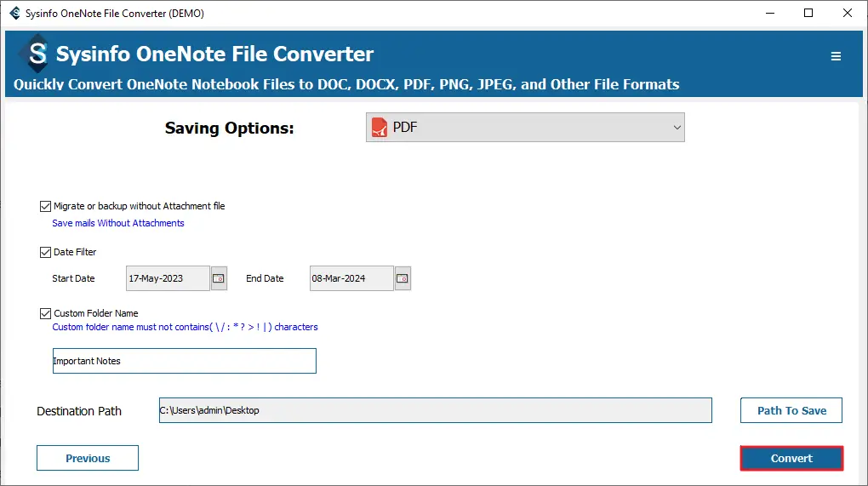This screenshot has width=868, height=486.
Task: Close the Sysinfo OneNote File Converter window
Action: pos(847,13)
